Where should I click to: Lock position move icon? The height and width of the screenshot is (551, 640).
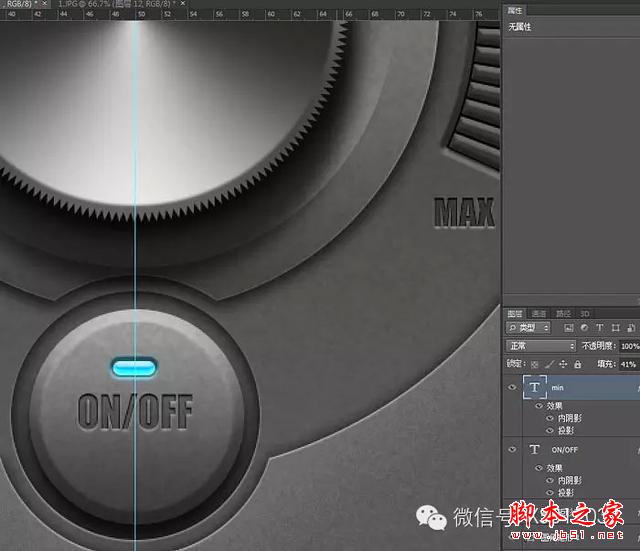(563, 364)
